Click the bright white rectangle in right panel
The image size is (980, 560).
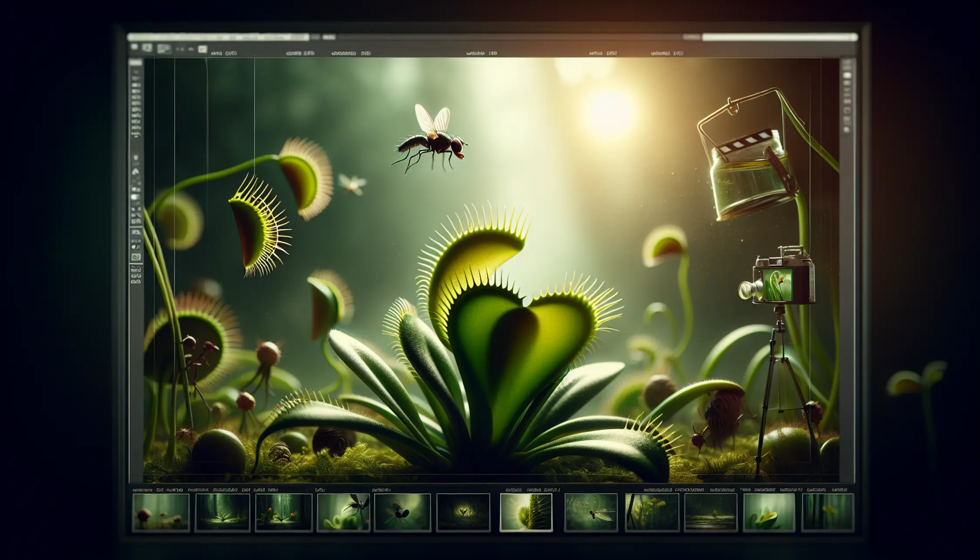point(847,75)
